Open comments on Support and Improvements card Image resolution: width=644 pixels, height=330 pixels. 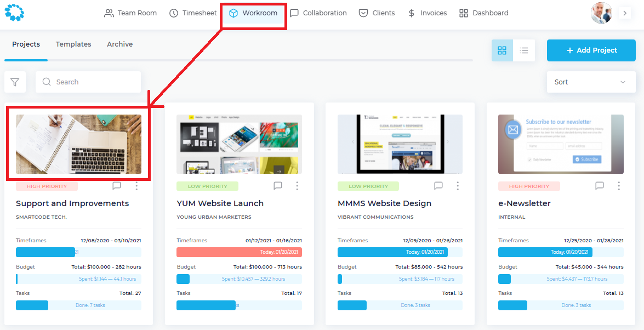pos(117,186)
